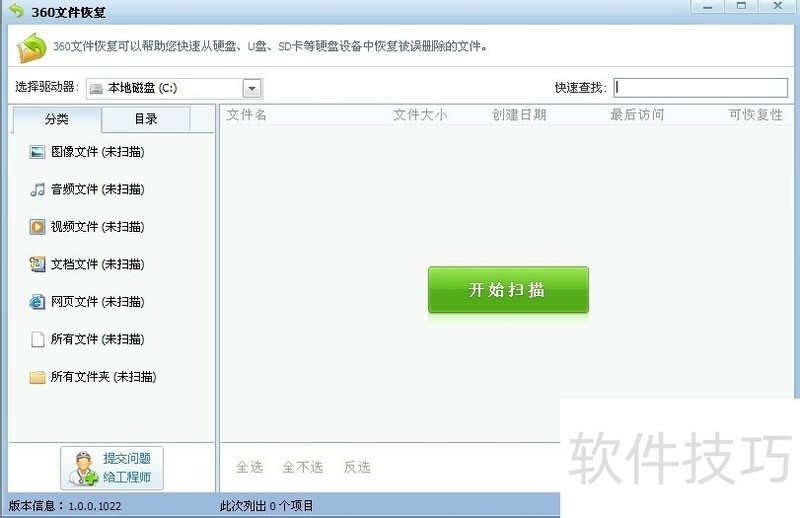Select 所有文件夹 (未扫描) category
This screenshot has height=518, width=800.
coord(104,377)
